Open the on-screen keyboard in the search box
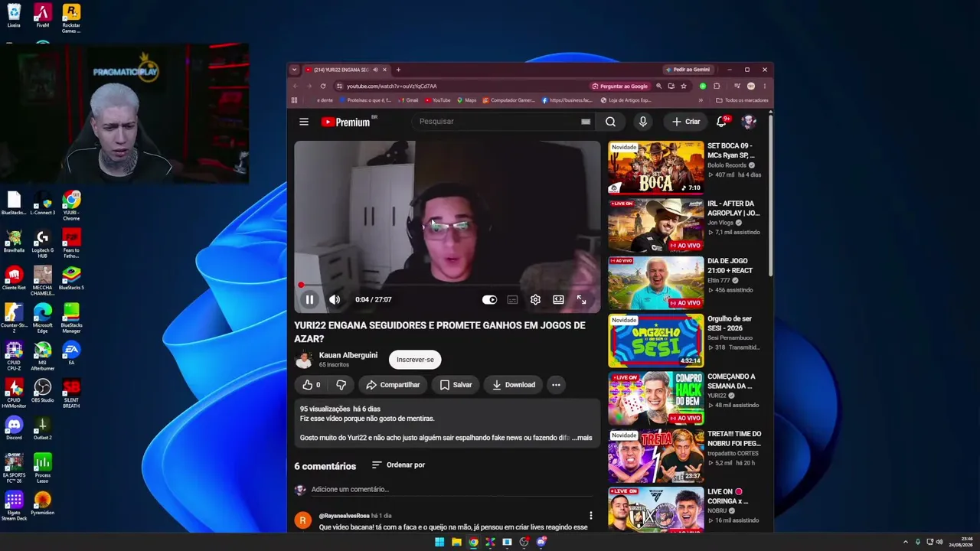Image resolution: width=980 pixels, height=551 pixels. pyautogui.click(x=586, y=122)
